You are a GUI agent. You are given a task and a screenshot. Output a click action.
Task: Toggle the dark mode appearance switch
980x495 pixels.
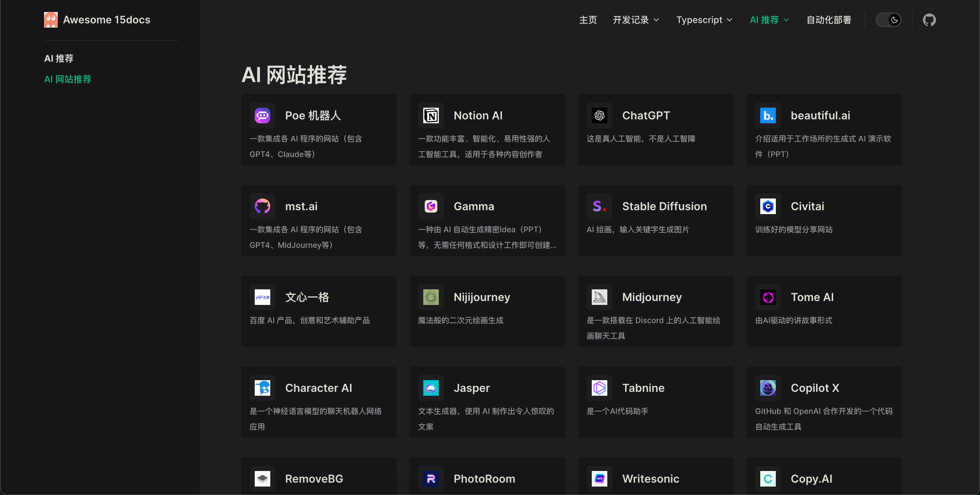pyautogui.click(x=888, y=20)
